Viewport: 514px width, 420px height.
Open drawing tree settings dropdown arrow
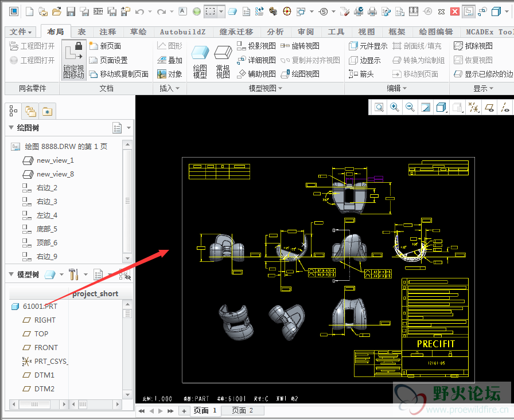point(129,128)
